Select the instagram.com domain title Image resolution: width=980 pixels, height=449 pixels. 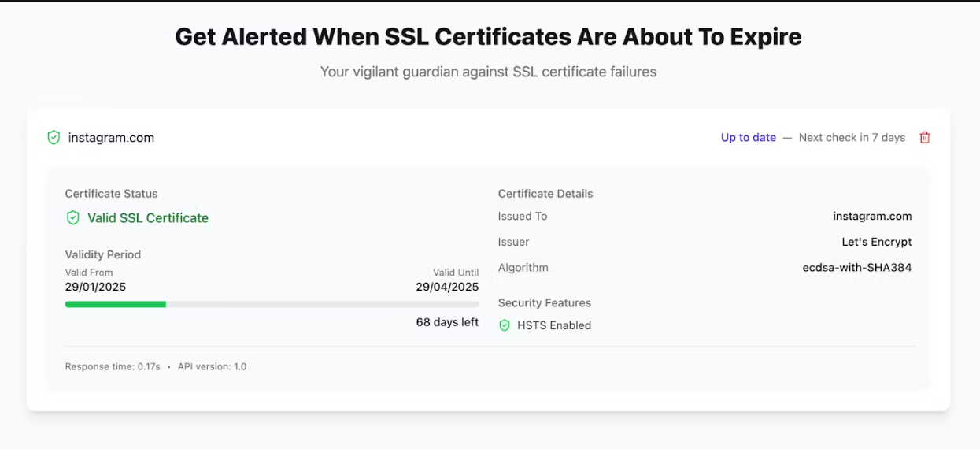(x=111, y=138)
